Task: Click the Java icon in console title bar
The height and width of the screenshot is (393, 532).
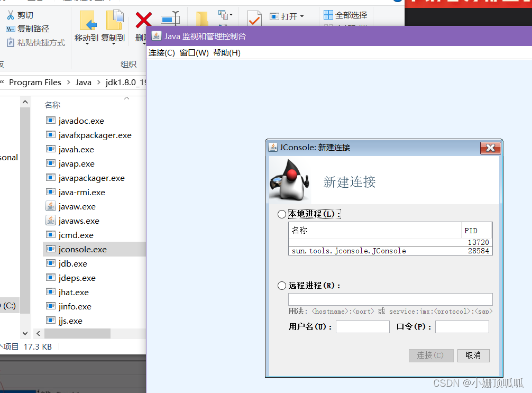Action: tap(156, 36)
